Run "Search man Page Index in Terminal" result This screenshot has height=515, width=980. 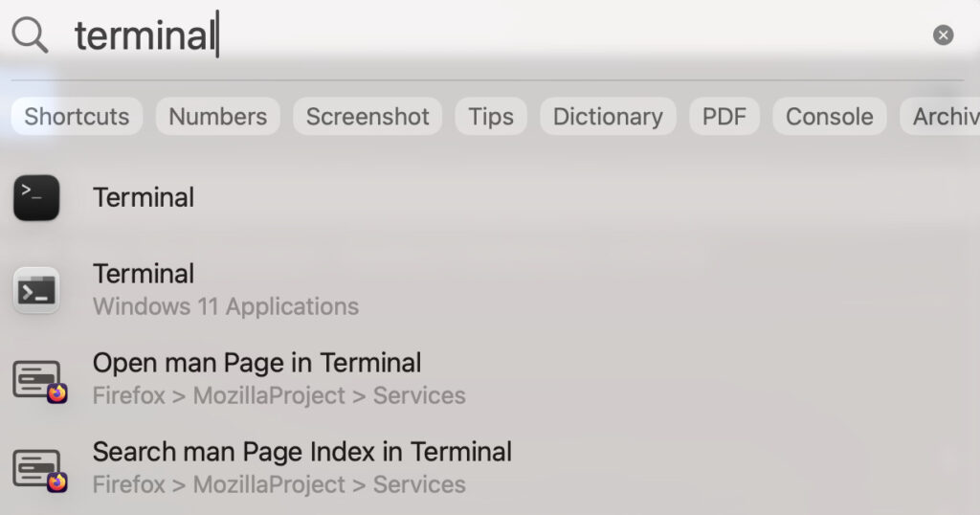tap(301, 452)
